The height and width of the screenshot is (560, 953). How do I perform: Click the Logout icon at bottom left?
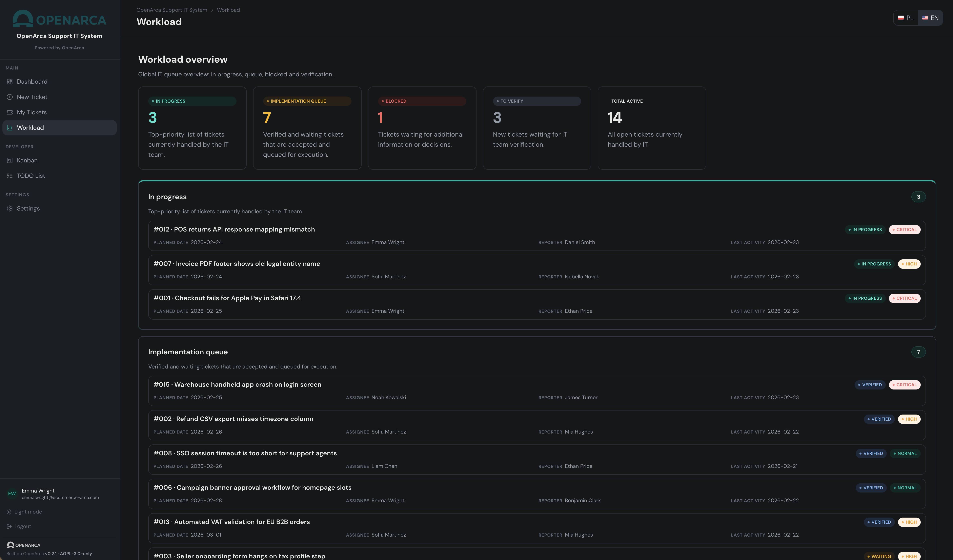click(9, 526)
